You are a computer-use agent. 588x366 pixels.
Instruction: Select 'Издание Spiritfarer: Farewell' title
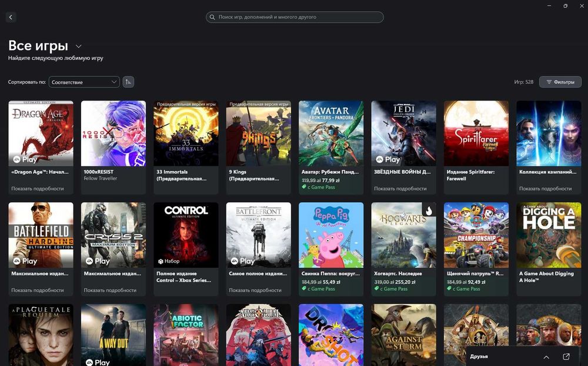click(470, 175)
